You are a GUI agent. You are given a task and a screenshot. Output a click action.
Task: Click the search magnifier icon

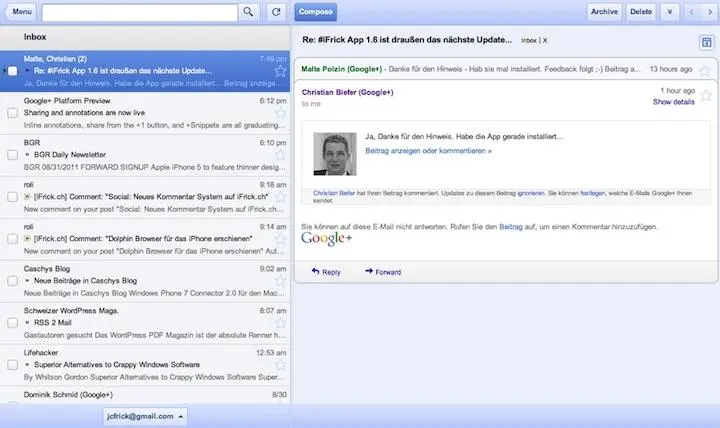click(248, 12)
